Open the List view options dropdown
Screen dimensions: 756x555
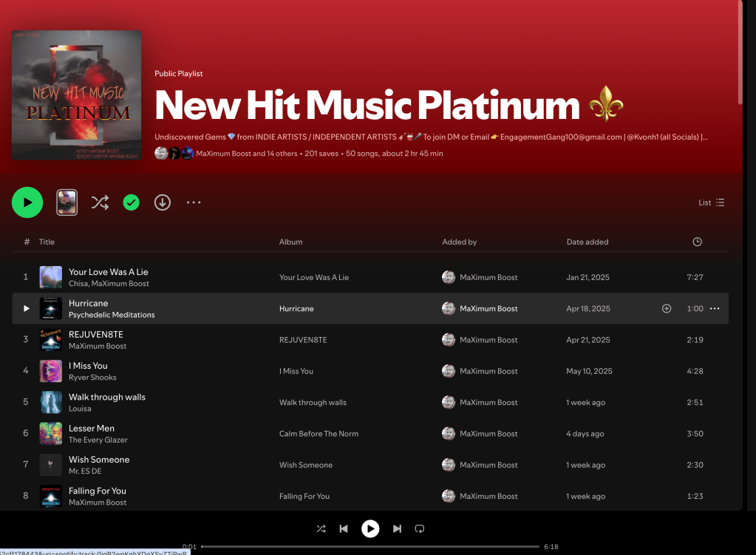click(x=711, y=202)
